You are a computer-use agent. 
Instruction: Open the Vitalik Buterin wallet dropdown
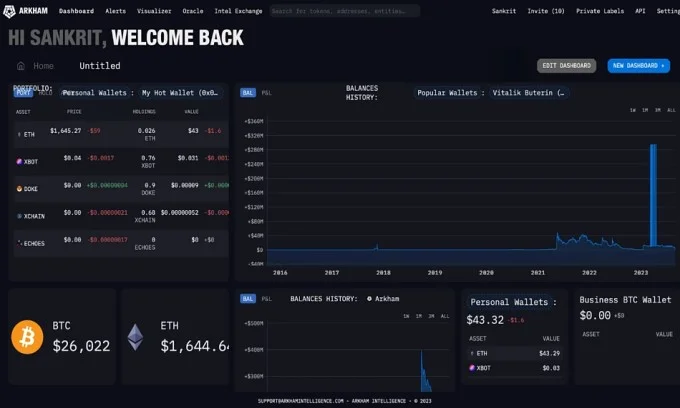tap(529, 92)
